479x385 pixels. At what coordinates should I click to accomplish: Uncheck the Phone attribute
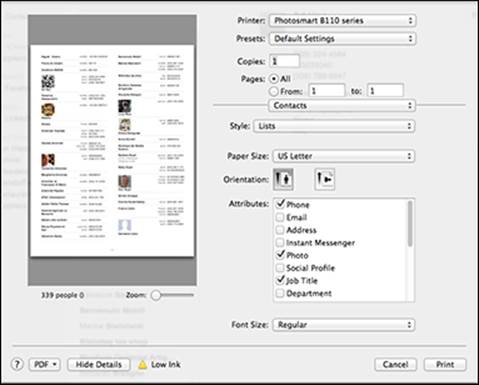pyautogui.click(x=280, y=204)
